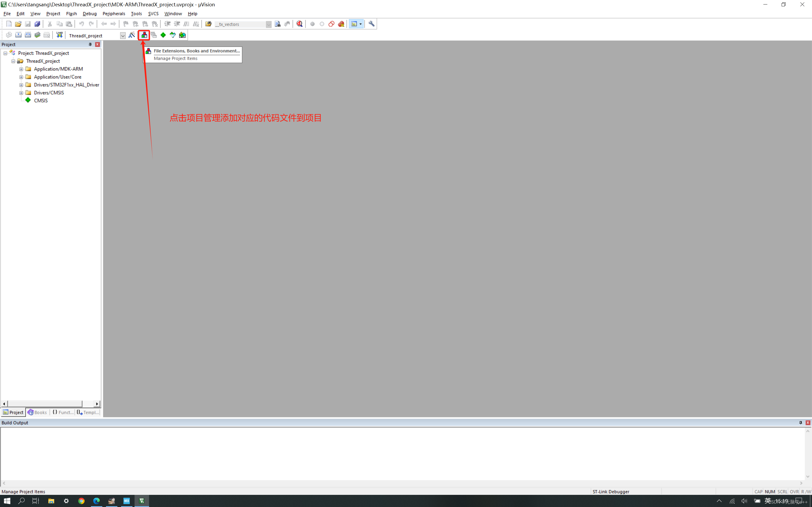The width and height of the screenshot is (812, 507).
Task: Click the Manage Project Items icon
Action: (x=144, y=35)
